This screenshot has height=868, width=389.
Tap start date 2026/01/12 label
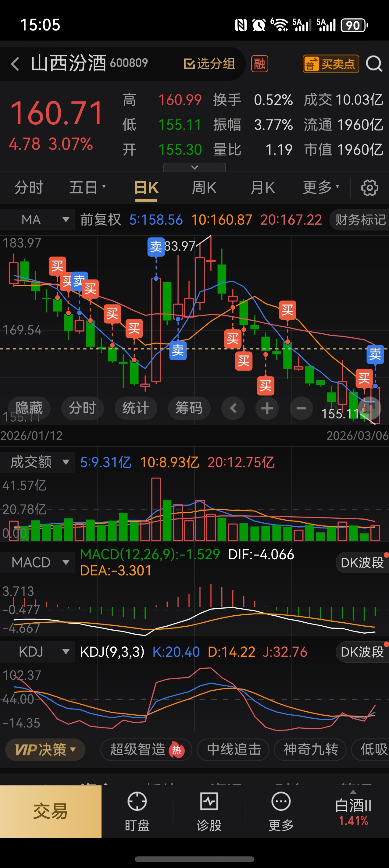[31, 436]
